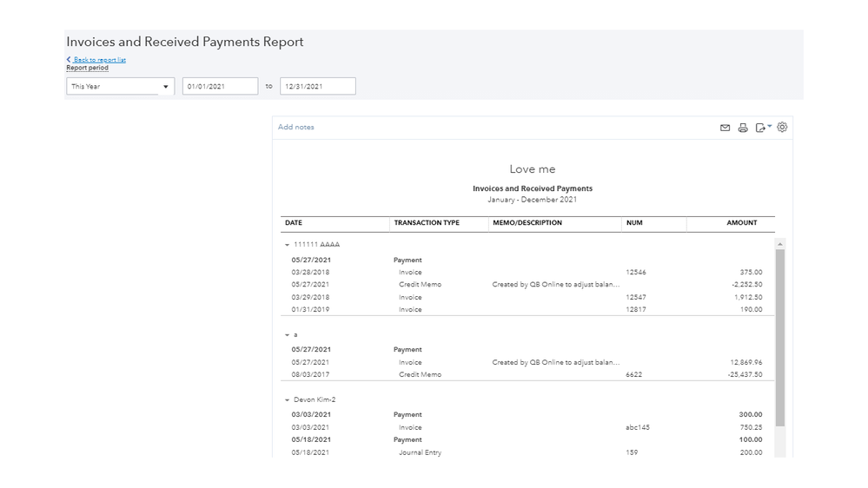
Task: Open invoice number 12546 row
Action: point(636,273)
